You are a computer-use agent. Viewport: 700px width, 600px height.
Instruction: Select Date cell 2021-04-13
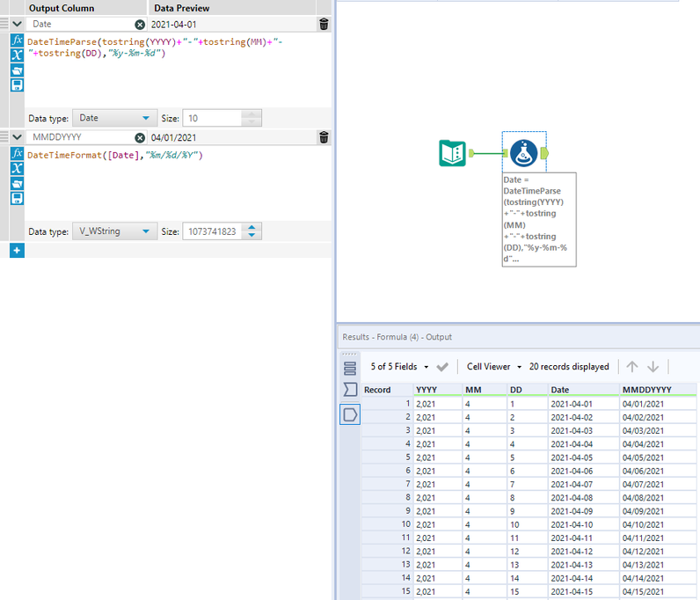click(584, 565)
